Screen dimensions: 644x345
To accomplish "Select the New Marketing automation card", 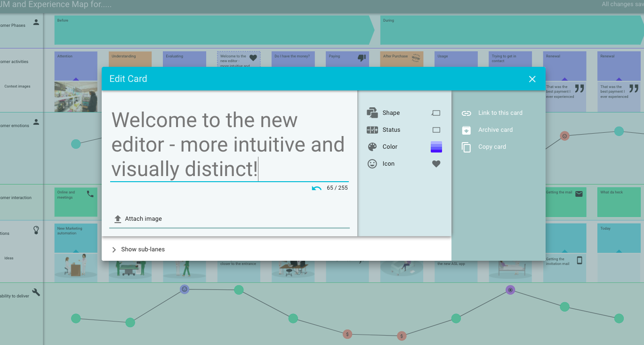I will click(76, 238).
